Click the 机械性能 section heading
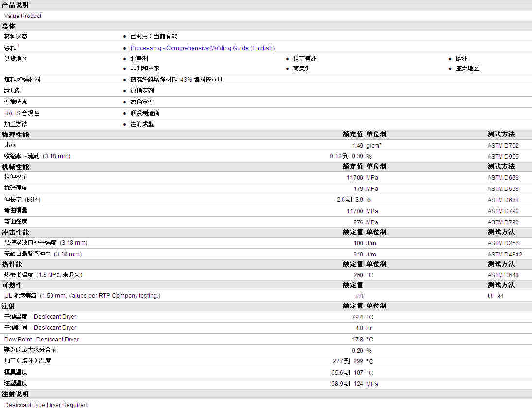532x409 pixels. pos(15,167)
